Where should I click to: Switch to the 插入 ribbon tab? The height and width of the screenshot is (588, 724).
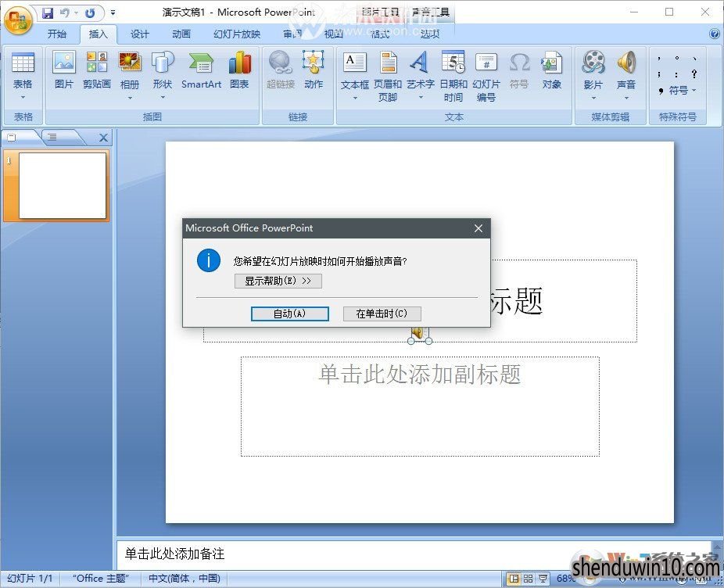98,34
